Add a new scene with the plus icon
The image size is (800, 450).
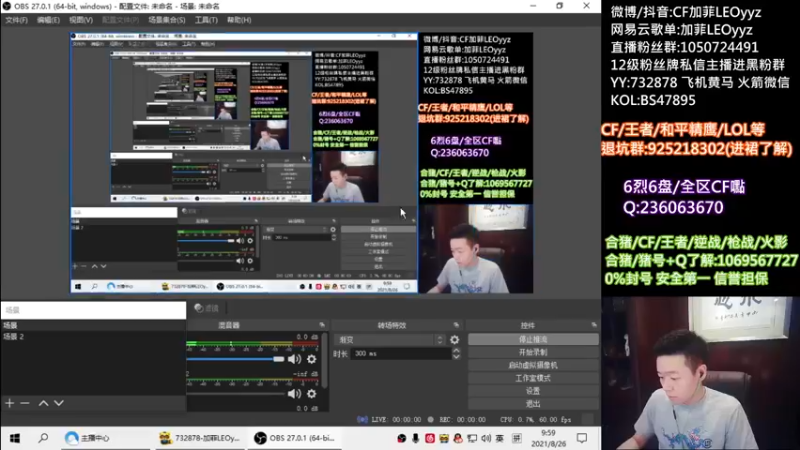[10, 403]
